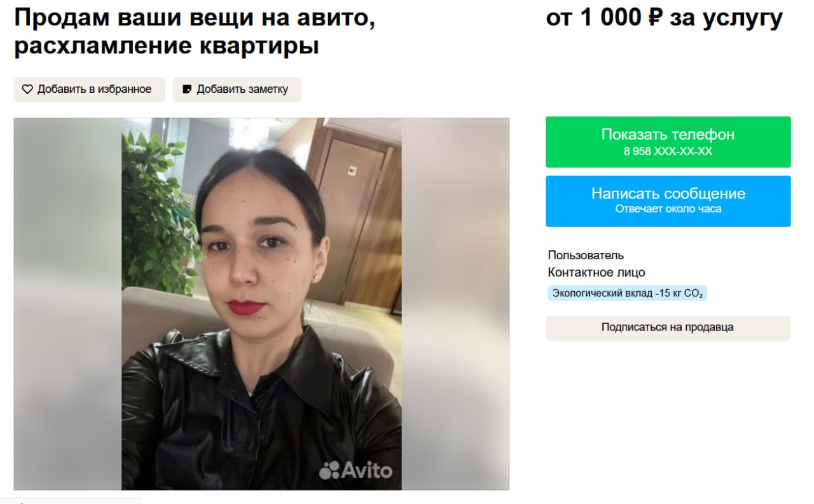
Task: Open the main listing photo
Action: [261, 304]
